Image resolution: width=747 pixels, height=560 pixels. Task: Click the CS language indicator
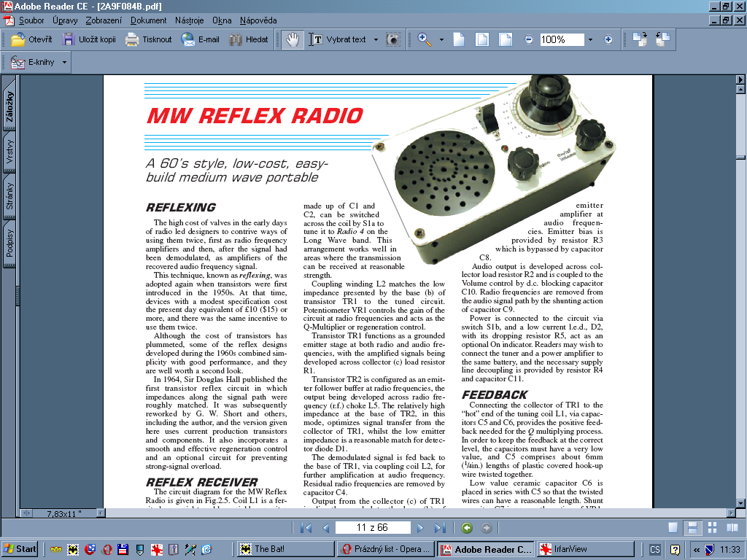(x=655, y=550)
